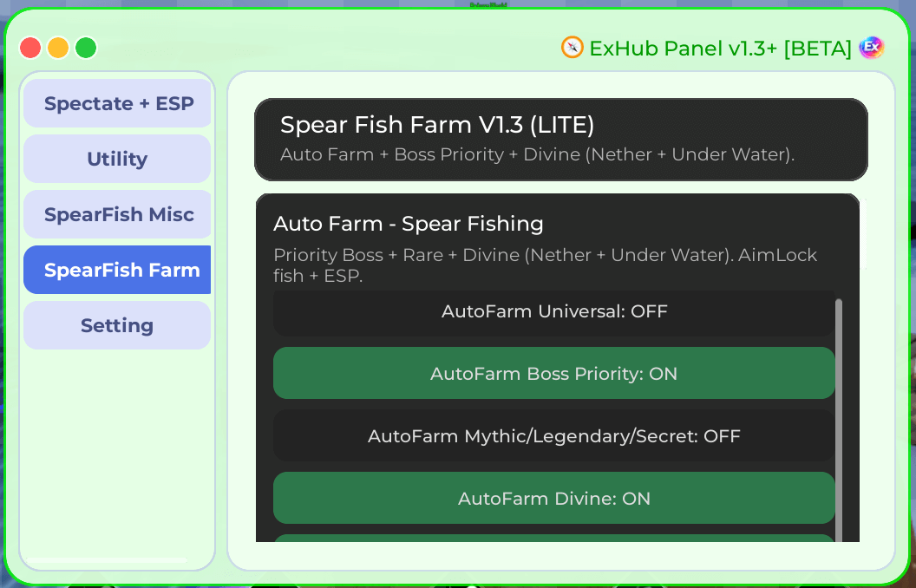Toggle AutoFarm Universal on
This screenshot has width=916, height=588.
553,311
